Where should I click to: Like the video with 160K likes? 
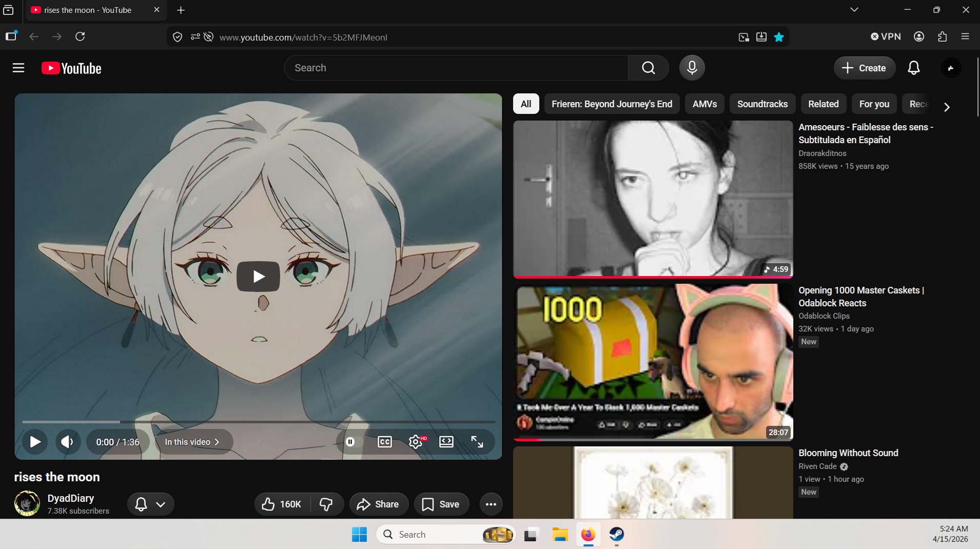pyautogui.click(x=282, y=504)
